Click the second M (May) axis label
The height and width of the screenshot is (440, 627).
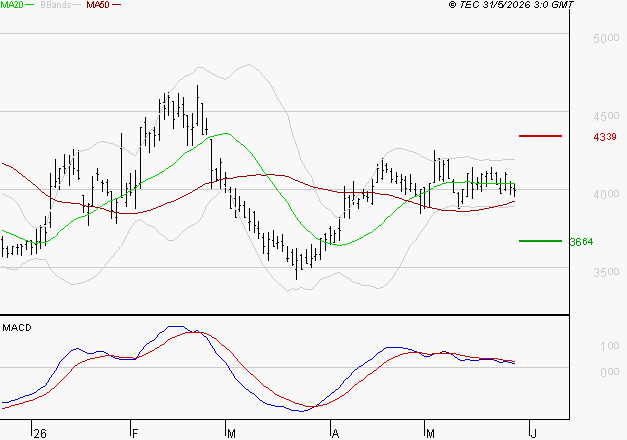(430, 433)
